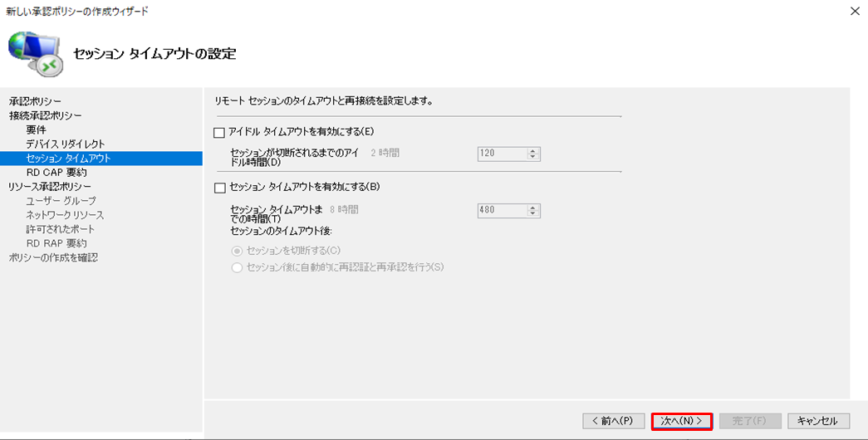
Task: Enable the session timeout checkbox (セッション タイムアウトを有効にする)
Action: [219, 188]
